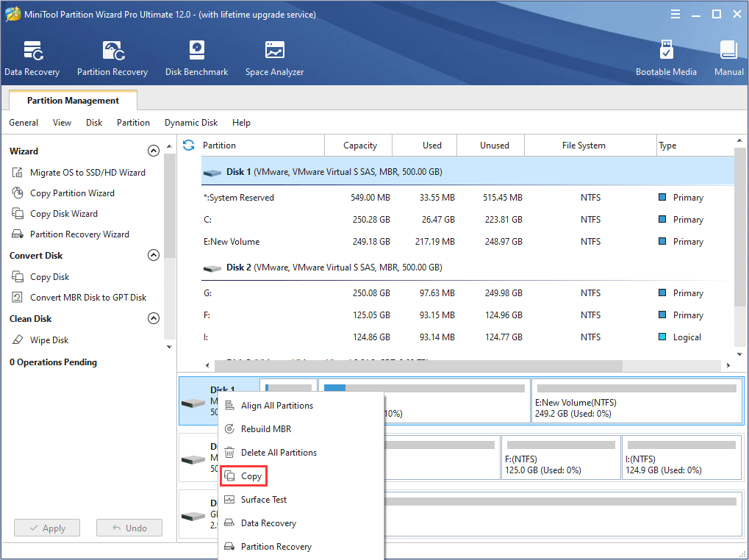Click the Convert MBR Disk to GPT icon
This screenshot has height=560, width=749.
[x=17, y=297]
